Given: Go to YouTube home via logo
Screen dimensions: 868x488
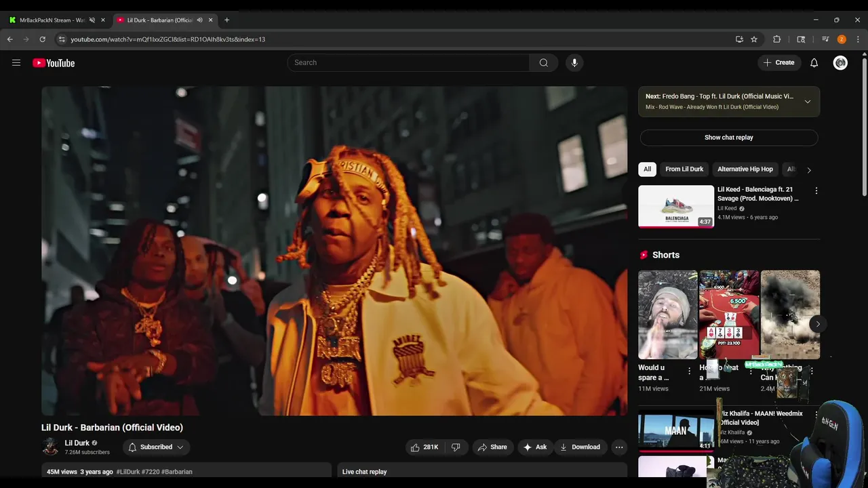Looking at the screenshot, I should click(x=54, y=63).
